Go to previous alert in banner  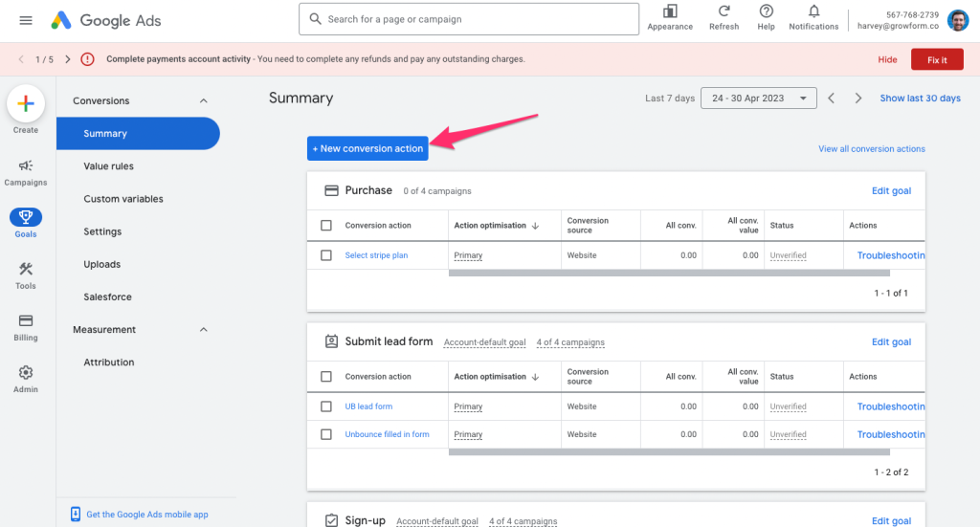[21, 59]
